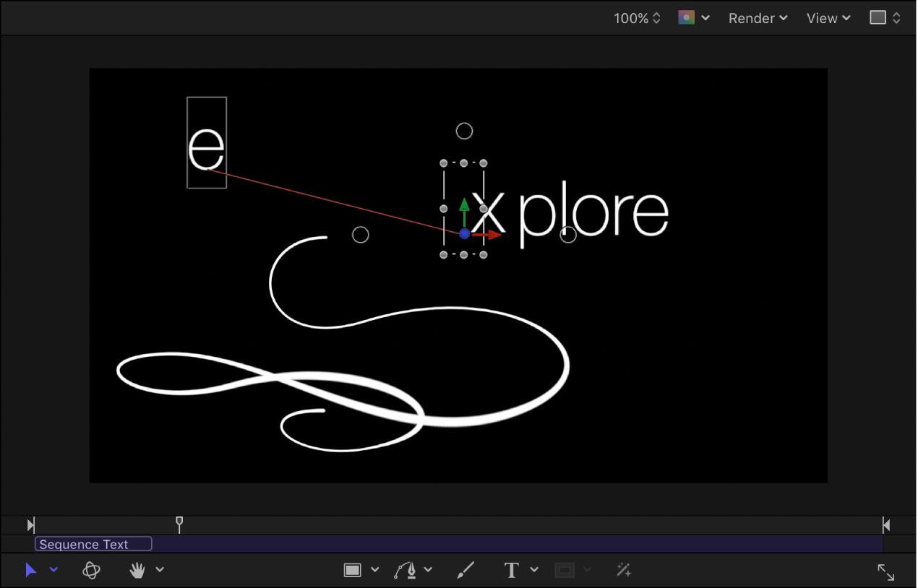Select the 3D Transform tool
This screenshot has width=918, height=588.
coord(90,570)
